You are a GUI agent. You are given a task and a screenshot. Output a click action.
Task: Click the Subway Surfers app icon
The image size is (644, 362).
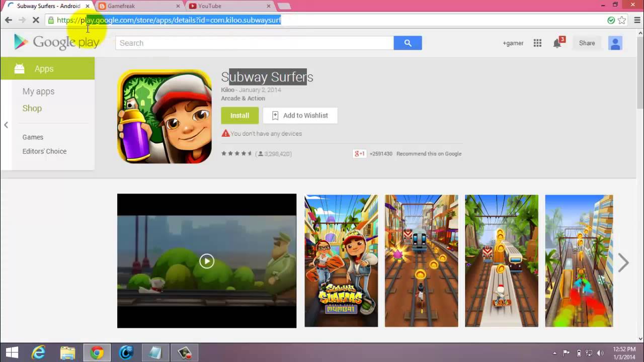pos(165,116)
